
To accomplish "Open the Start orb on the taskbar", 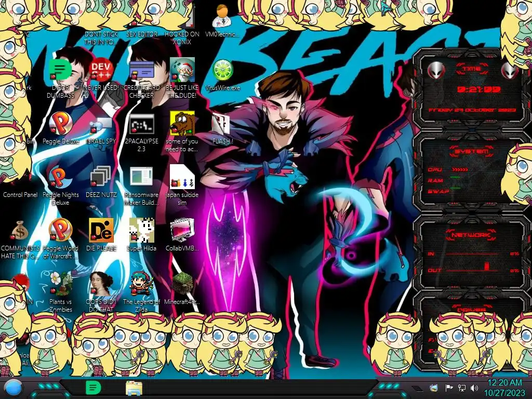I will point(14,388).
